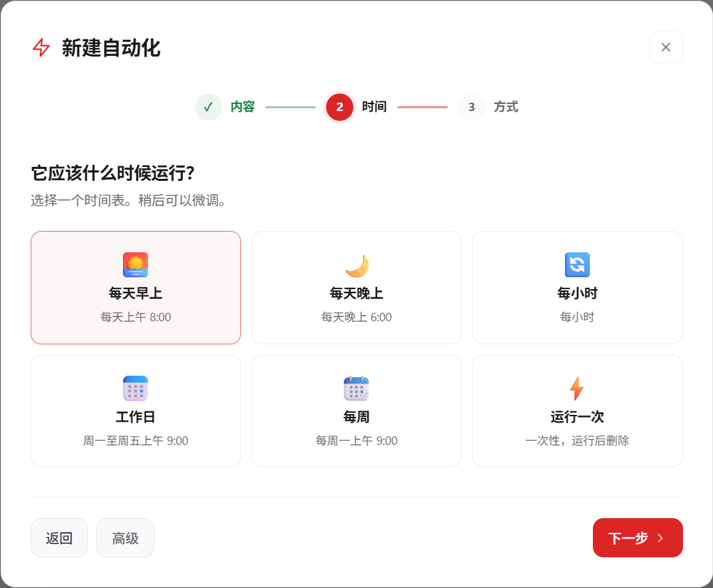Click the text 一次性，运行后删除
Image resolution: width=713 pixels, height=588 pixels.
tap(577, 441)
